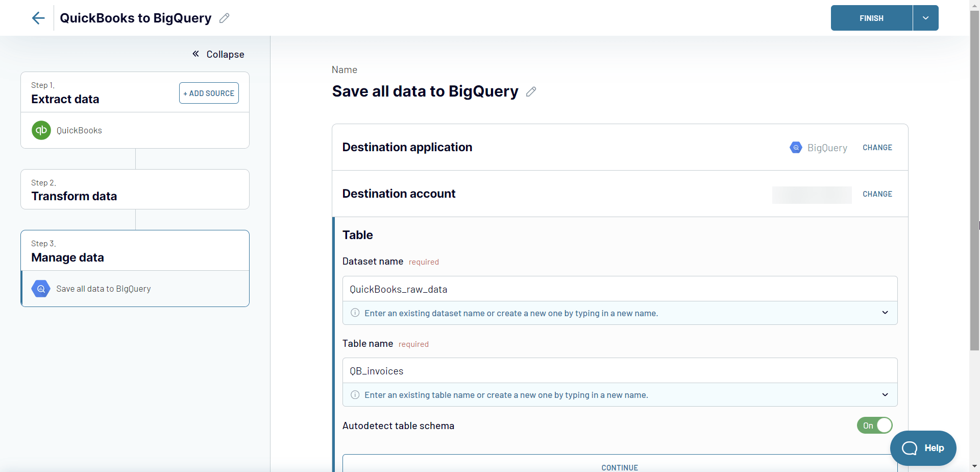Click the Enter an existing table name hint
Screen dimensions: 980x472
(x=506, y=395)
